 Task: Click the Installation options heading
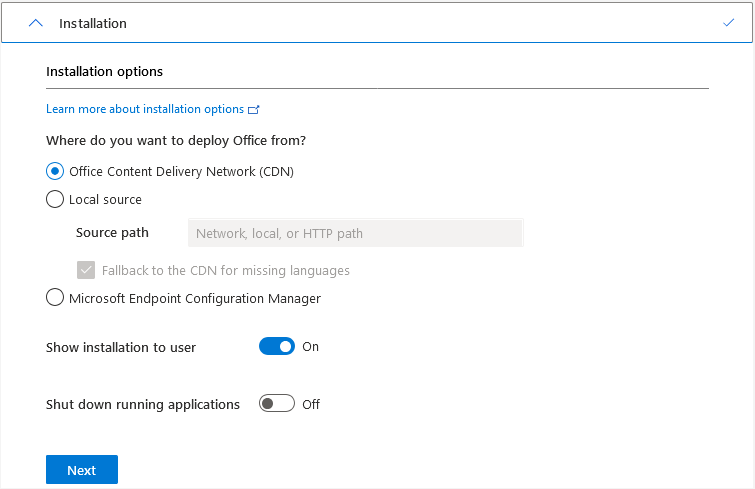[x=104, y=72]
